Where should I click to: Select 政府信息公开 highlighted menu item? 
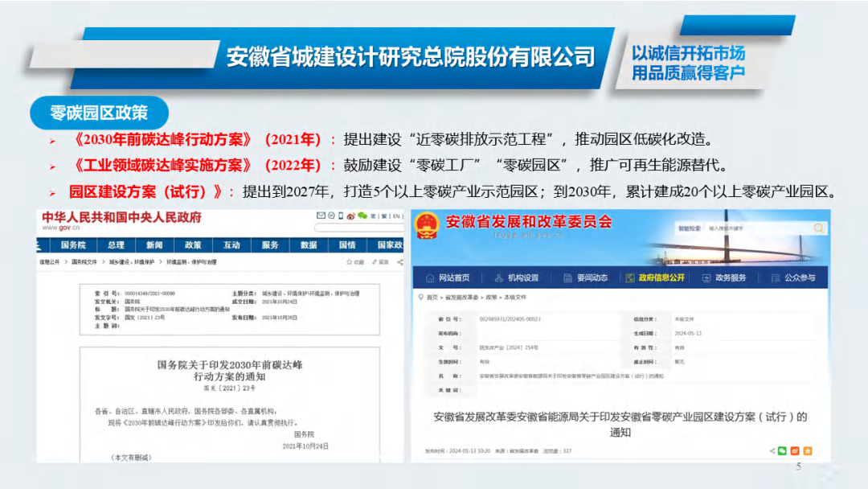[x=656, y=277]
